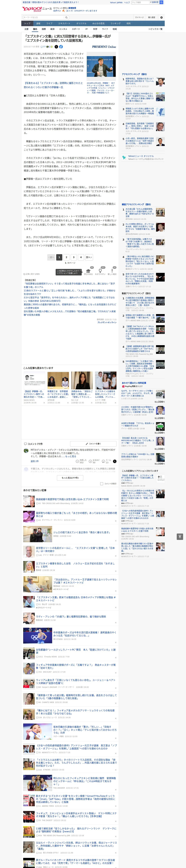
Task: Select the 速報 tab
Action: 38,24
